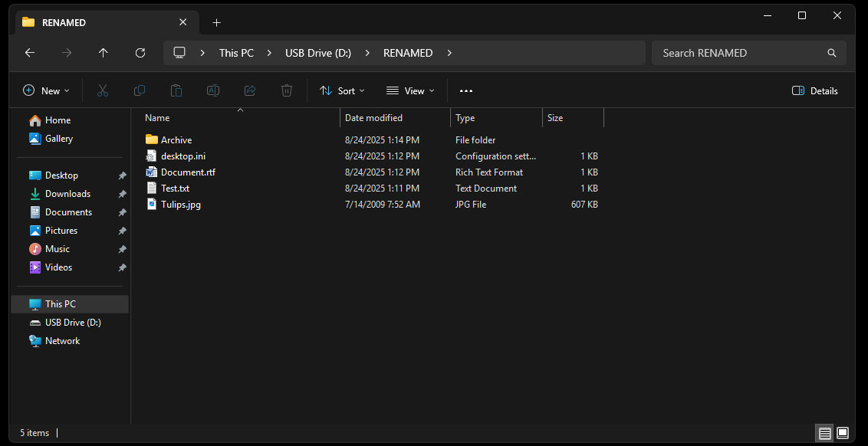
Task: Open the View dropdown menu
Action: [410, 90]
